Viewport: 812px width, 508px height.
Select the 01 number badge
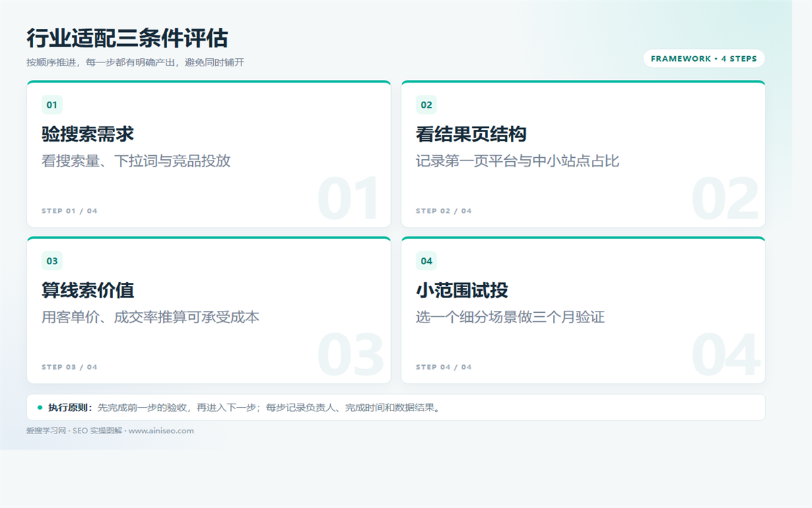click(x=52, y=105)
